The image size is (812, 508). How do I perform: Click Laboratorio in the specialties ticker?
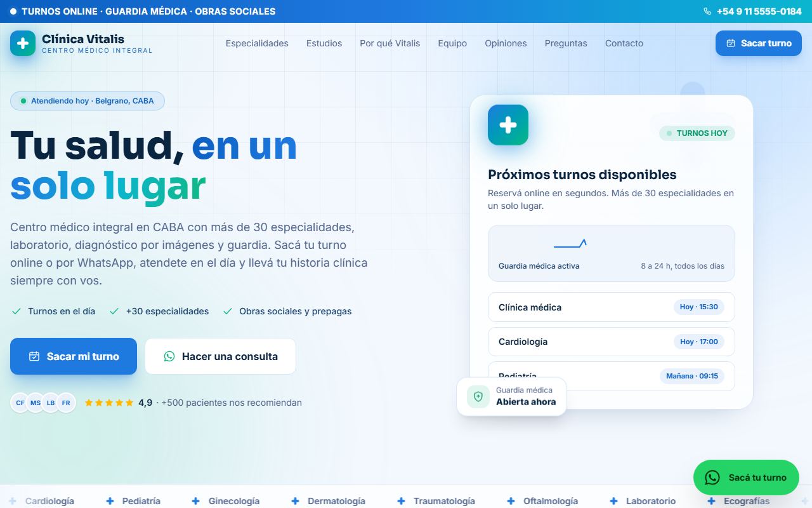(x=651, y=501)
